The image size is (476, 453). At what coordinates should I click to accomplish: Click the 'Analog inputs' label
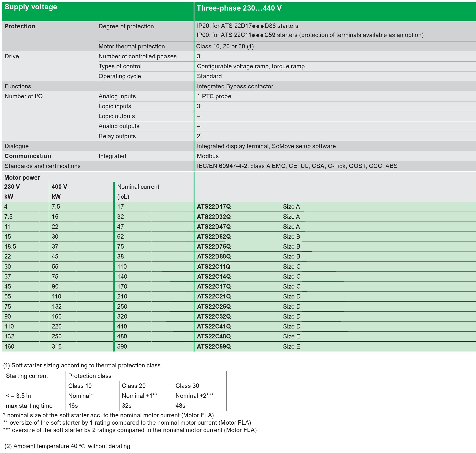117,96
